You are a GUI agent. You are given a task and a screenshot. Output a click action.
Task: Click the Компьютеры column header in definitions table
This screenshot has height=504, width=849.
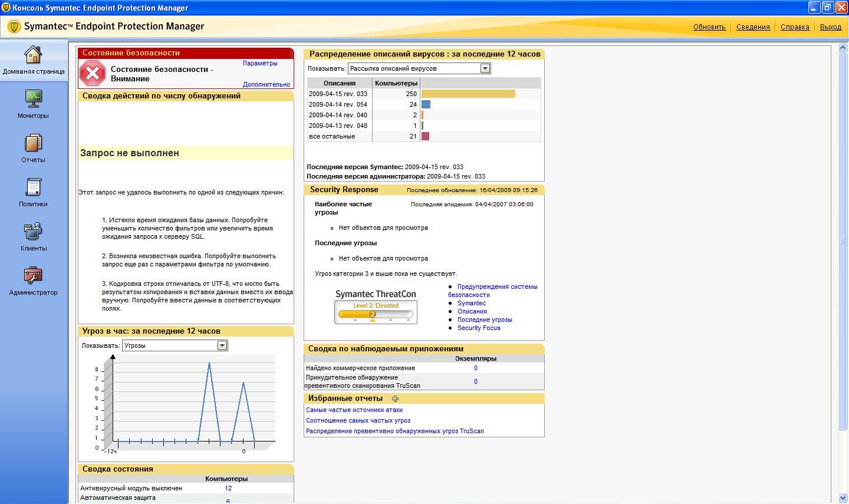tap(396, 83)
